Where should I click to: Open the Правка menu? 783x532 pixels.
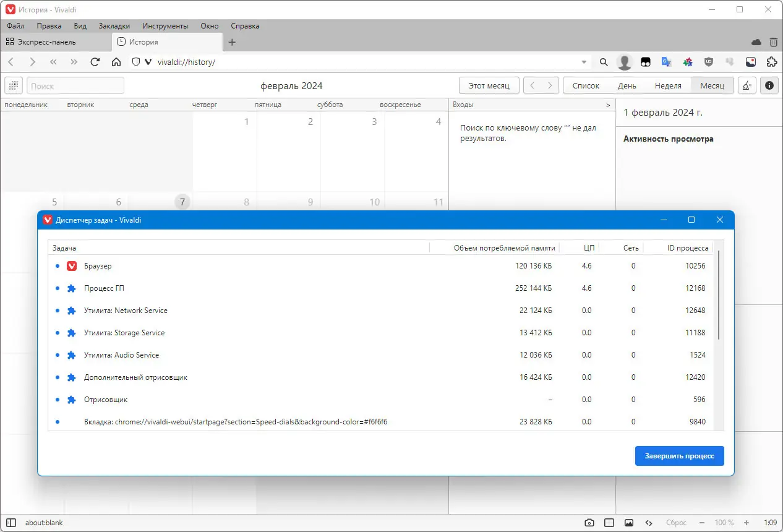pyautogui.click(x=49, y=26)
